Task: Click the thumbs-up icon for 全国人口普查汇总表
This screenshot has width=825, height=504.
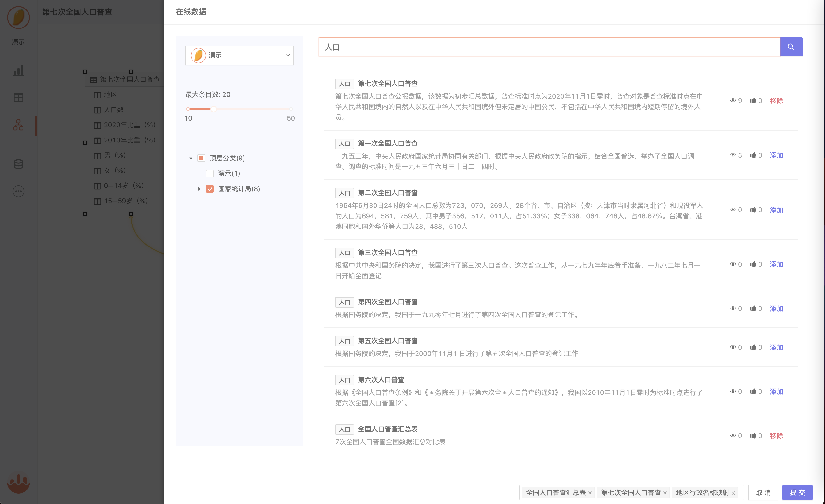Action: pos(753,435)
